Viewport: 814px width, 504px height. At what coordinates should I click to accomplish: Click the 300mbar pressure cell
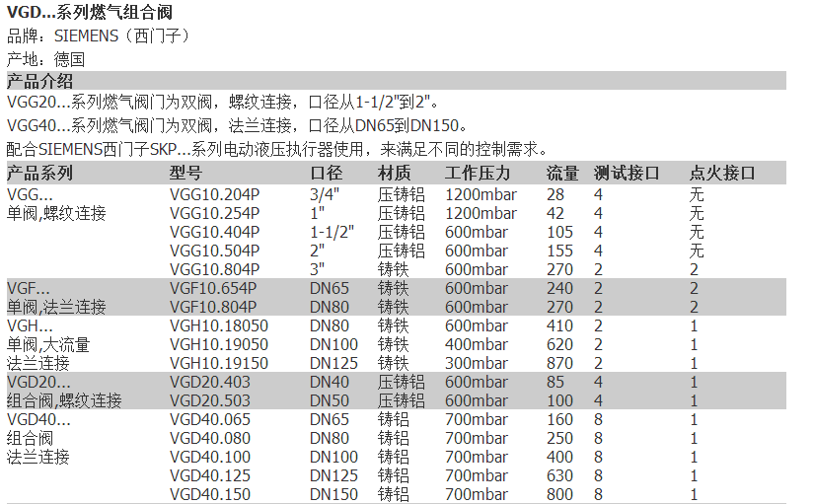[x=476, y=363]
